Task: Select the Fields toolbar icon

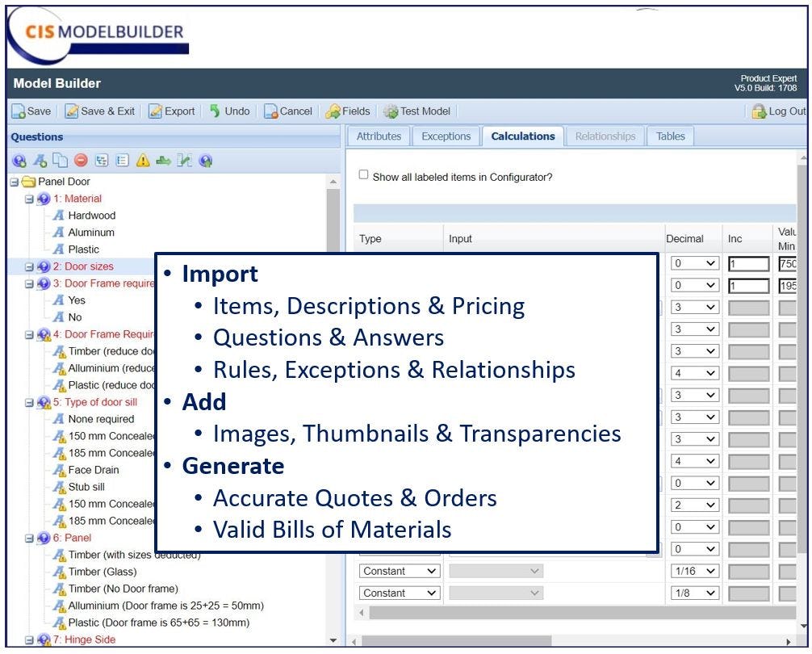Action: click(347, 111)
